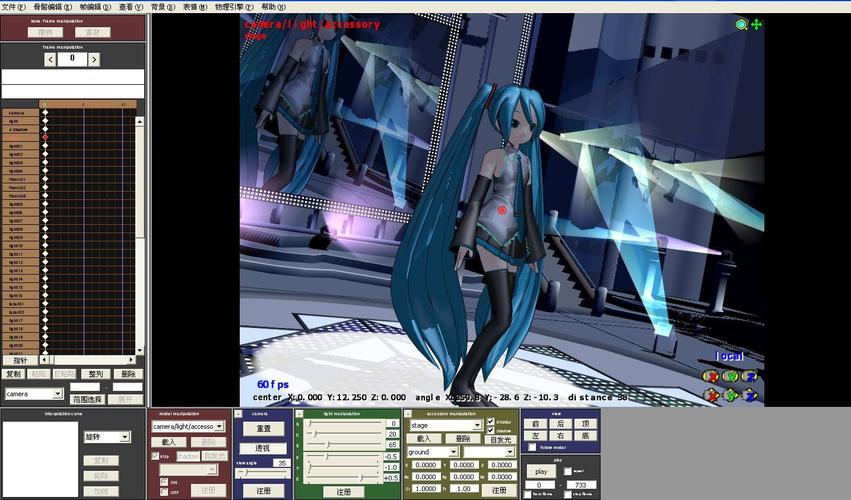851x500 pixels.
Task: Click the timeline vertical scrollbar down arrow
Action: [139, 351]
